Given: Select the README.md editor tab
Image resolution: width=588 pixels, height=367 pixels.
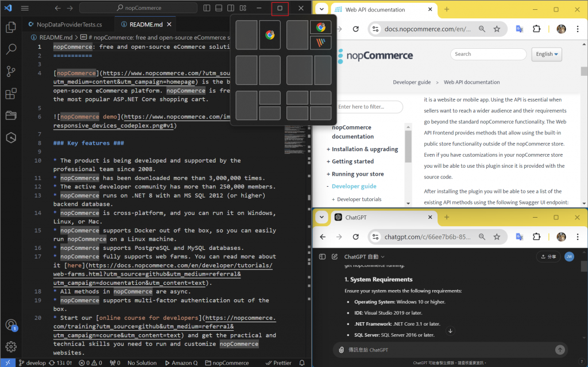Looking at the screenshot, I should 146,24.
